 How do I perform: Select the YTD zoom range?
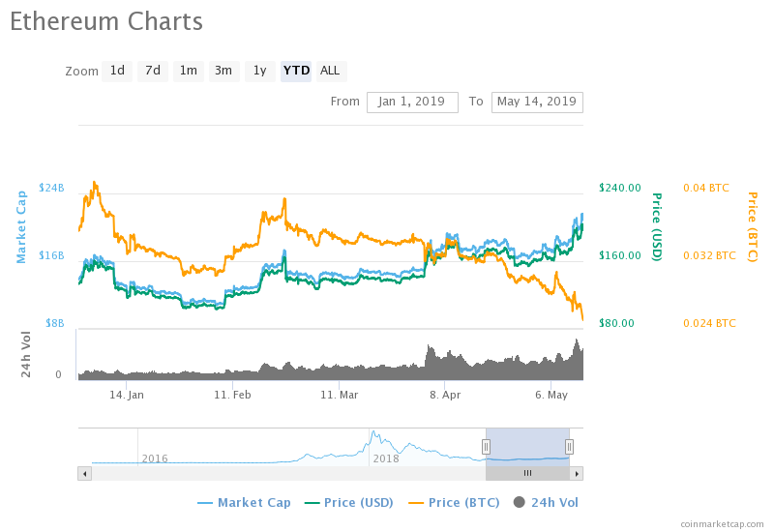(x=296, y=71)
